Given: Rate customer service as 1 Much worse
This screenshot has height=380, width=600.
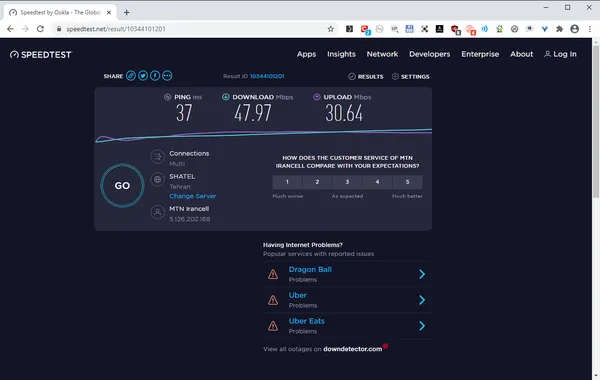Looking at the screenshot, I should pyautogui.click(x=287, y=182).
